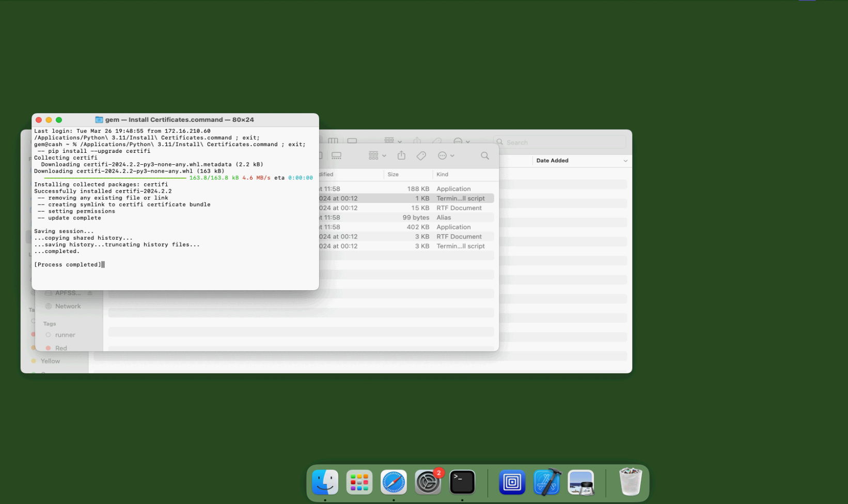Select the runner tag in sidebar
848x504 pixels.
point(65,335)
